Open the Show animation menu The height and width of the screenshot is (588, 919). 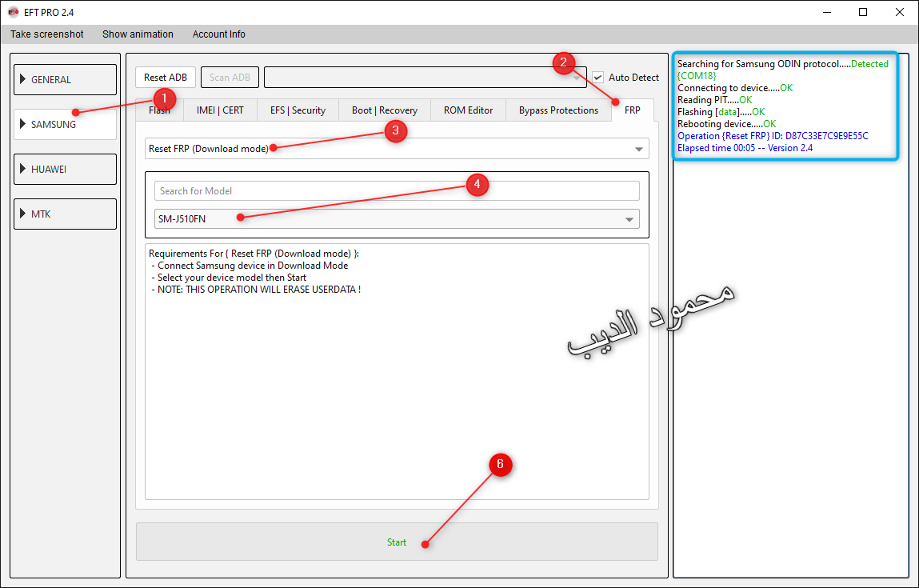pos(138,34)
